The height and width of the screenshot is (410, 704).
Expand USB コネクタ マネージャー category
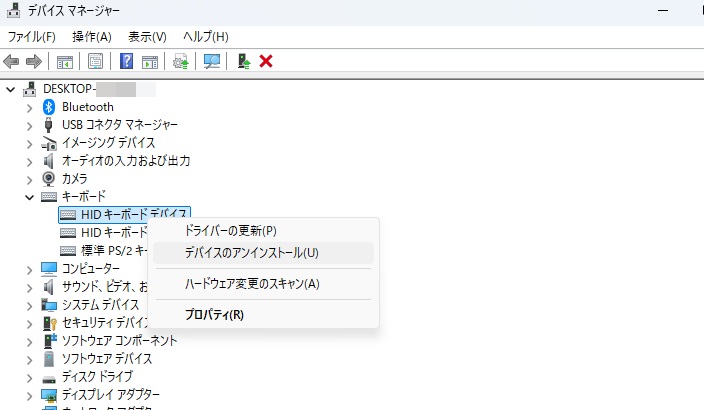point(30,126)
